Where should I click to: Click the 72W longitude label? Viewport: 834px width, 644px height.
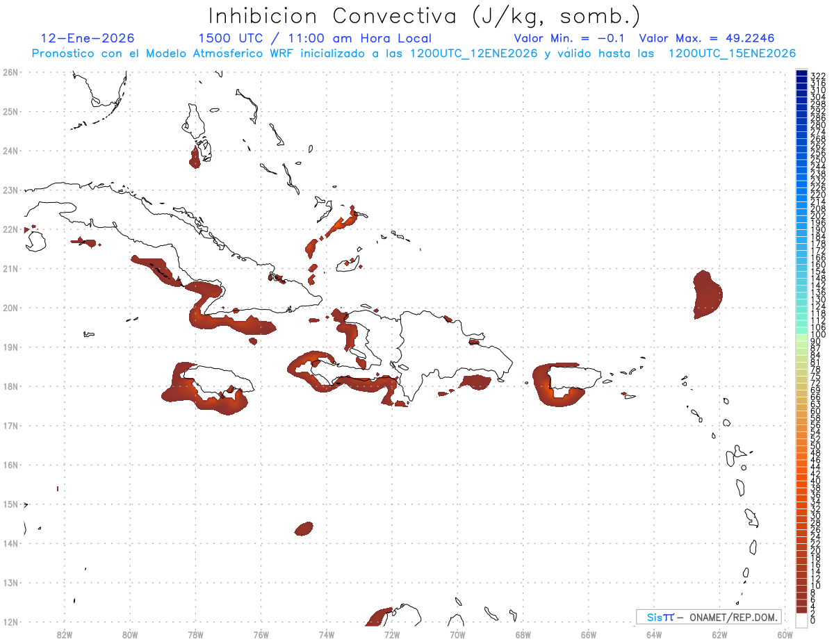click(x=392, y=634)
